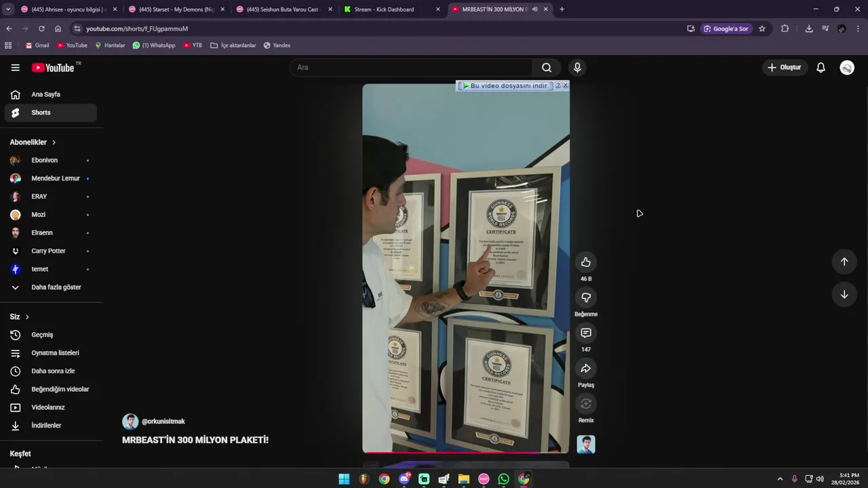Open the Ebonivon subscription channel
Screen dimensions: 868x488
point(52,160)
